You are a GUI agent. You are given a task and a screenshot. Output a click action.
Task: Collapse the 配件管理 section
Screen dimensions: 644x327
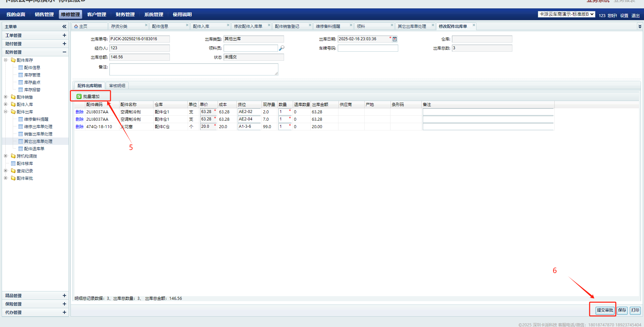pos(64,52)
